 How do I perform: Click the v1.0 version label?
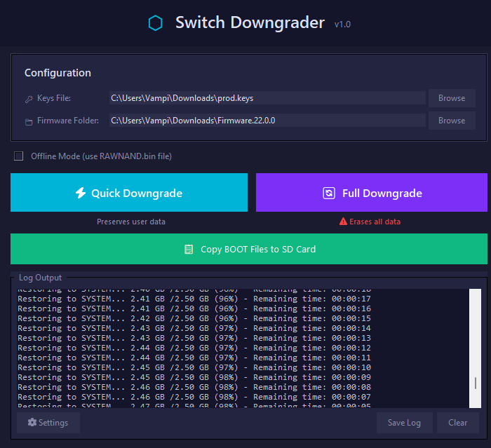click(x=342, y=25)
